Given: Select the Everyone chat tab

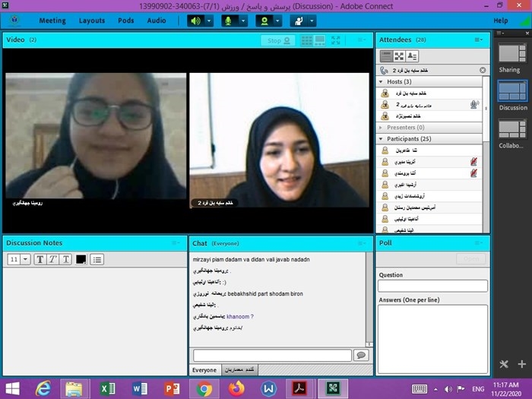Looking at the screenshot, I should 204,369.
